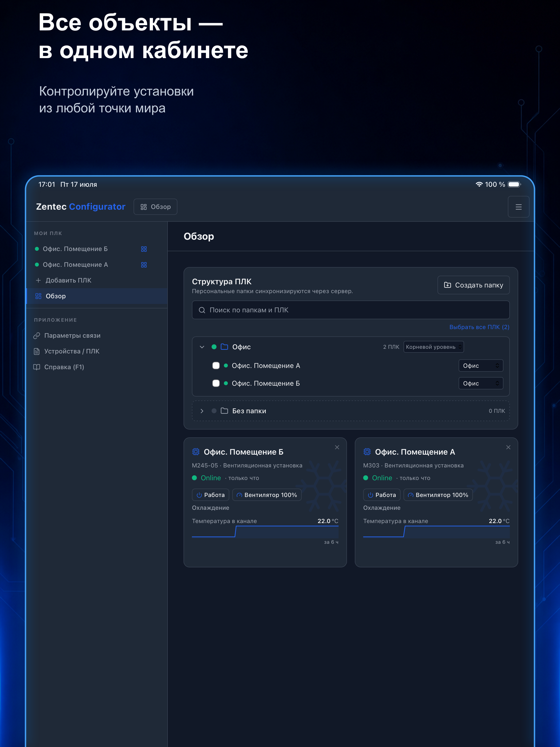Click the Обзор button in the top header

point(155,207)
